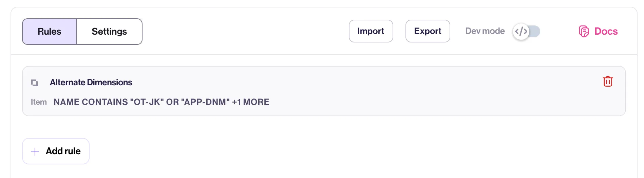This screenshot has width=644, height=178.
Task: Click the Export button
Action: 428,31
